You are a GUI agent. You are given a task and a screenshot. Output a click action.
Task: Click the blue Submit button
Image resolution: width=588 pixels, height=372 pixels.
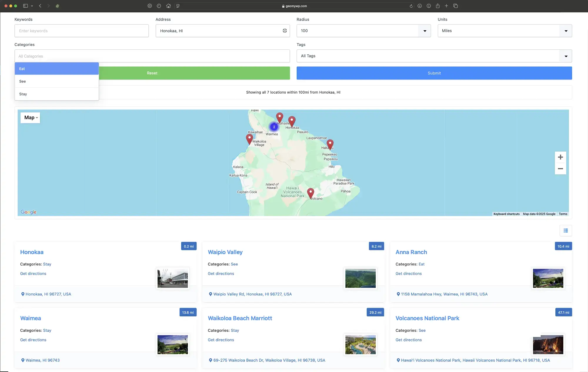(434, 73)
